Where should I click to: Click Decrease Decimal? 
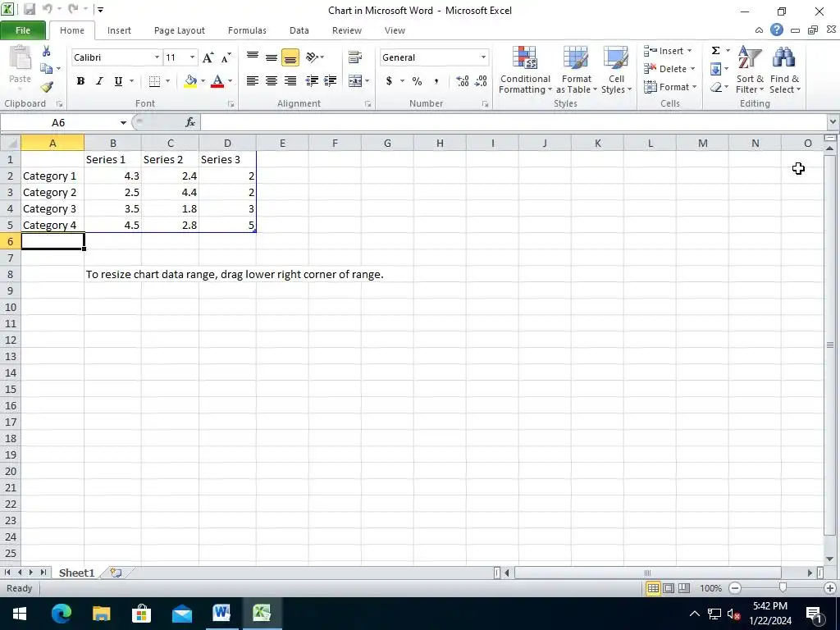click(481, 81)
